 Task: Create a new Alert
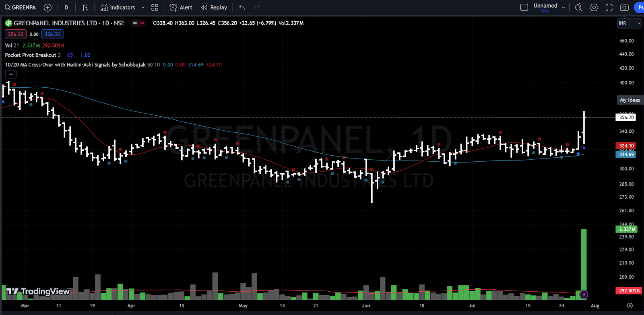click(x=181, y=7)
